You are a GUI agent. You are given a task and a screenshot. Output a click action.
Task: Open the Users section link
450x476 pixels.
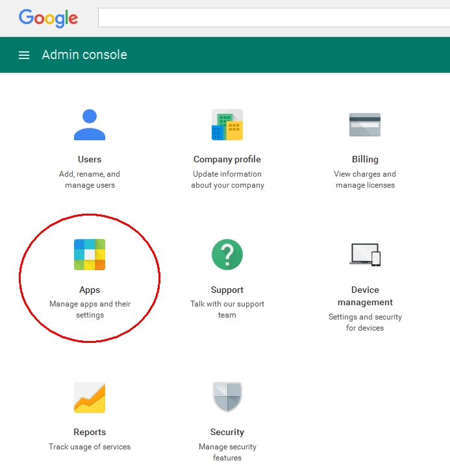pyautogui.click(x=90, y=159)
